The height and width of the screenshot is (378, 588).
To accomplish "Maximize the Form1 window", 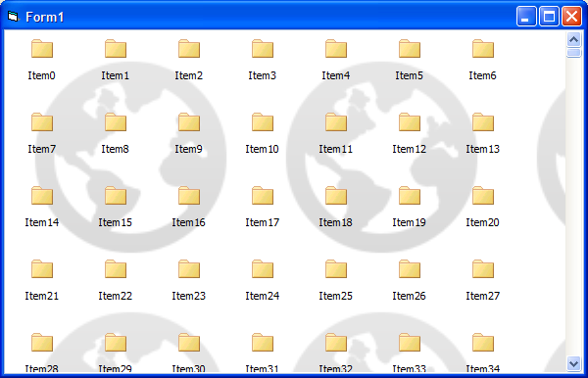I will (x=549, y=17).
